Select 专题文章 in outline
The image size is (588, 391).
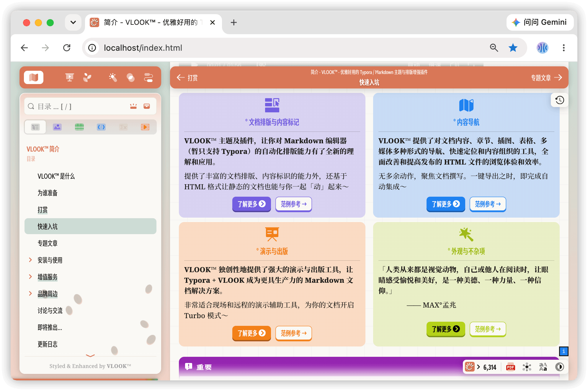tap(48, 243)
